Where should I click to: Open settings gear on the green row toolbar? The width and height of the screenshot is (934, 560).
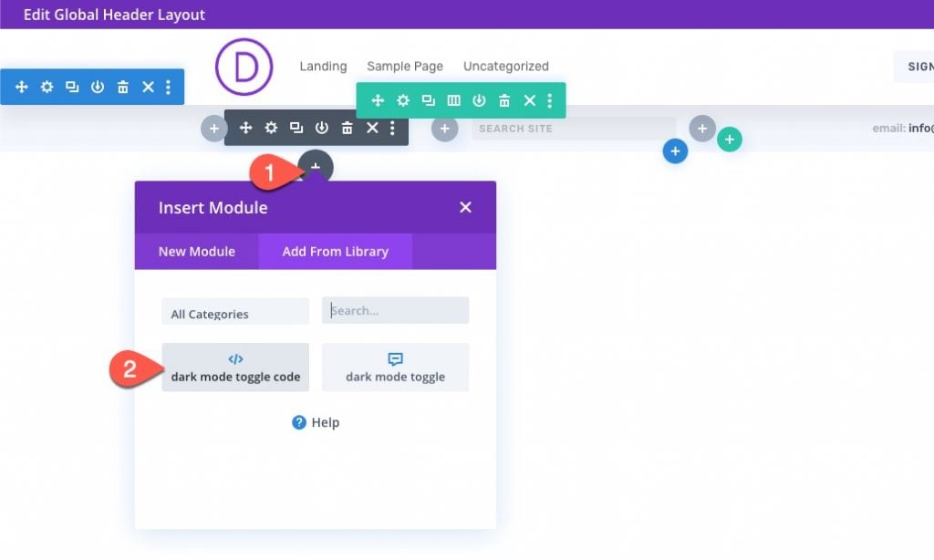pyautogui.click(x=402, y=100)
